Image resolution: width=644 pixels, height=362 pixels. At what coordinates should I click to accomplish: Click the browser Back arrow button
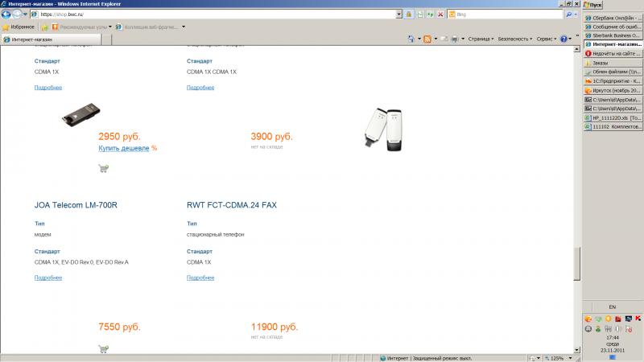6,14
